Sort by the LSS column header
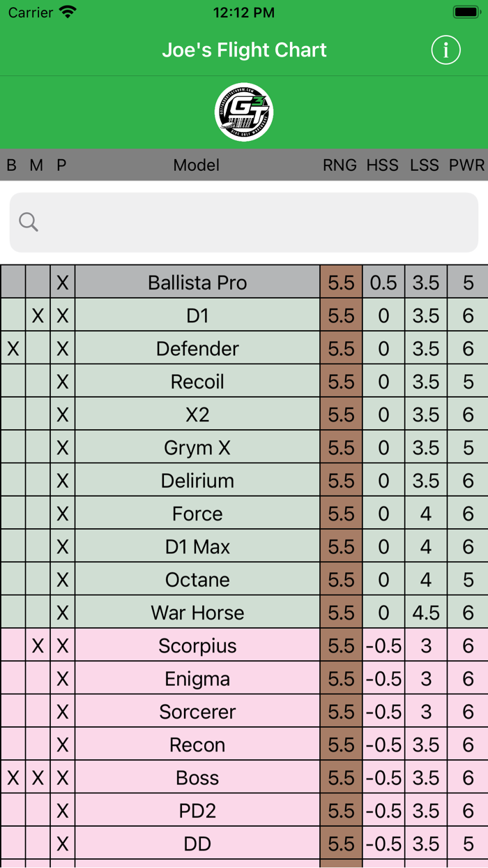The image size is (488, 868). pyautogui.click(x=424, y=165)
